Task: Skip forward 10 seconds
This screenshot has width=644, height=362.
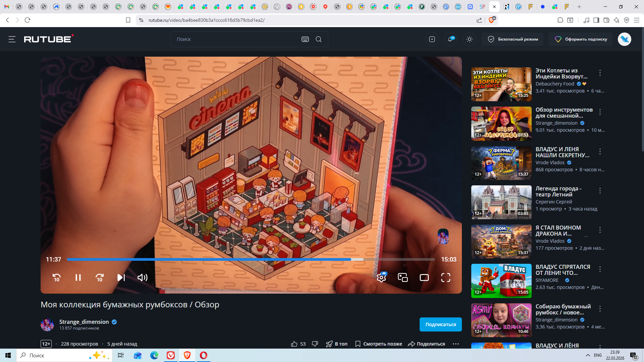Action: pos(100,278)
